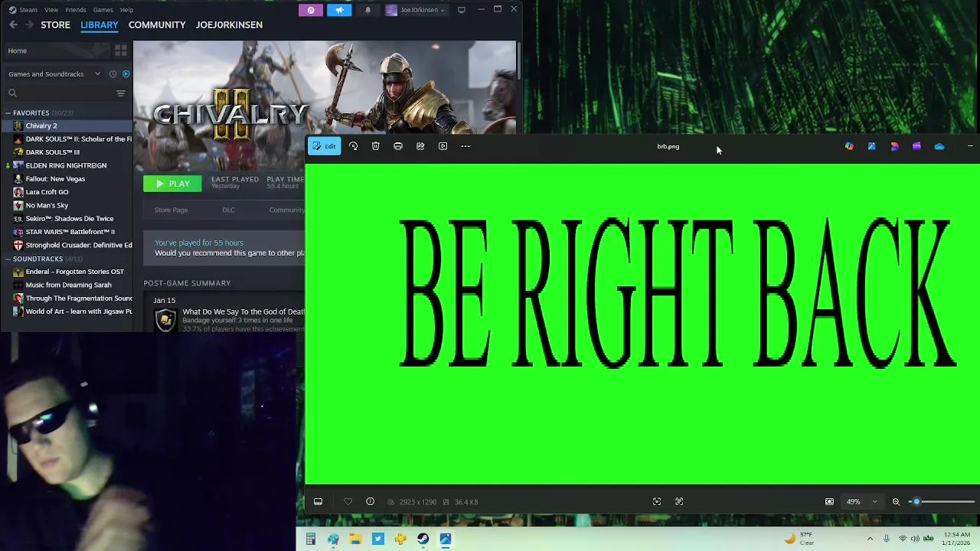Select Sekiro: Shadows Die Twice in library

(69, 219)
